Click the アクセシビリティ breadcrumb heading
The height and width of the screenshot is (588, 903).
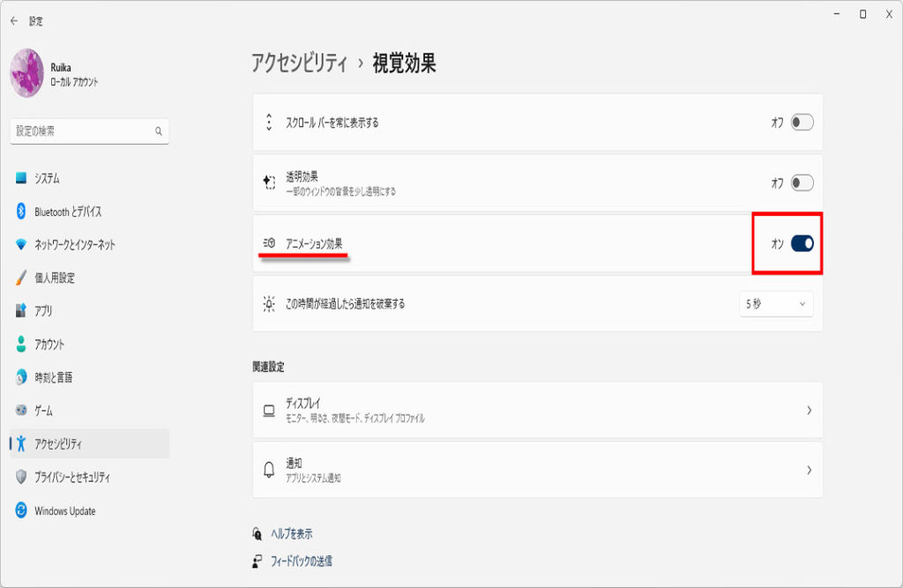click(300, 63)
